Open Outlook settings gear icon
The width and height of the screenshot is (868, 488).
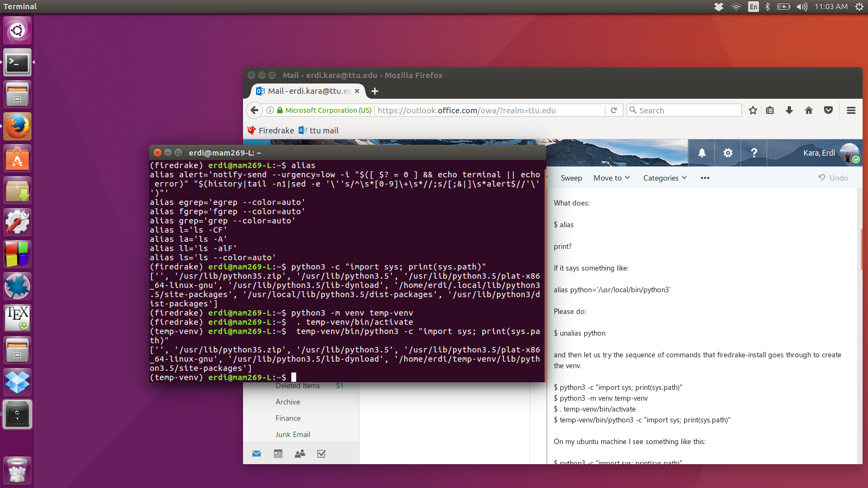(x=728, y=153)
